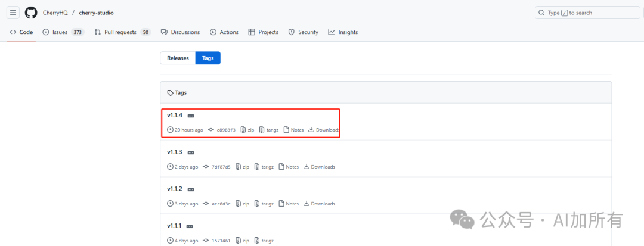Open the Issues tab

click(x=63, y=32)
